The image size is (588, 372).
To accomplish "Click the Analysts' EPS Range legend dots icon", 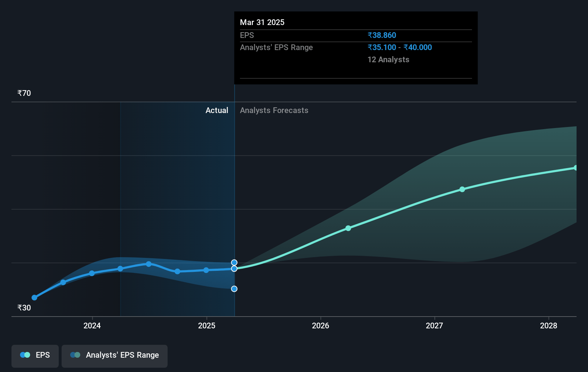I will [x=75, y=355].
